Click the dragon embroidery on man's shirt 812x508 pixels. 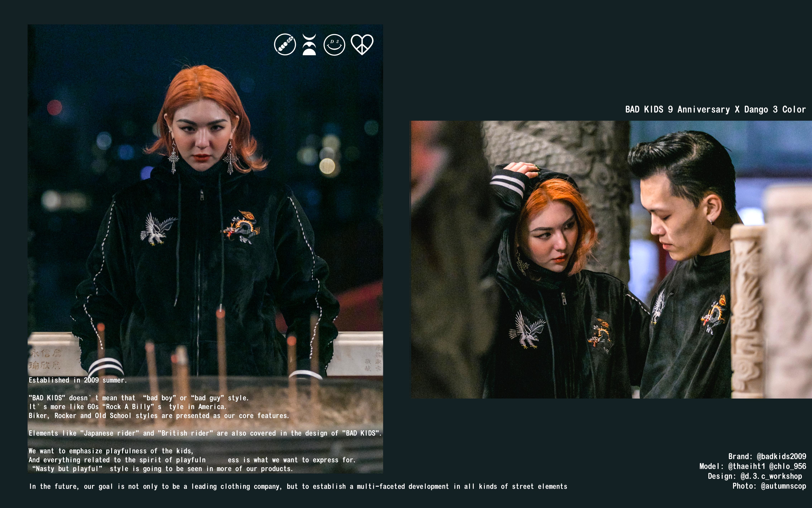point(714,314)
